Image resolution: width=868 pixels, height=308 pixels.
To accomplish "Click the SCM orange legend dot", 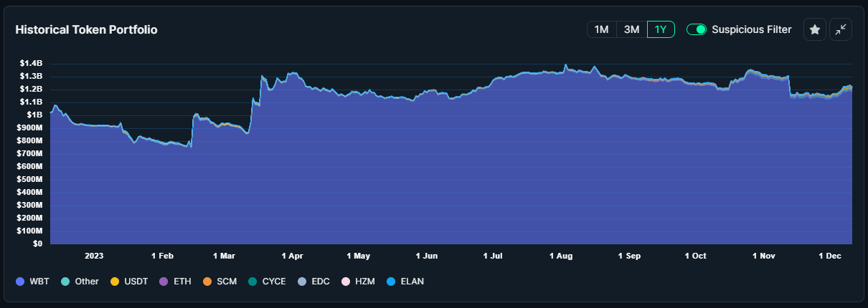I will 208,281.
